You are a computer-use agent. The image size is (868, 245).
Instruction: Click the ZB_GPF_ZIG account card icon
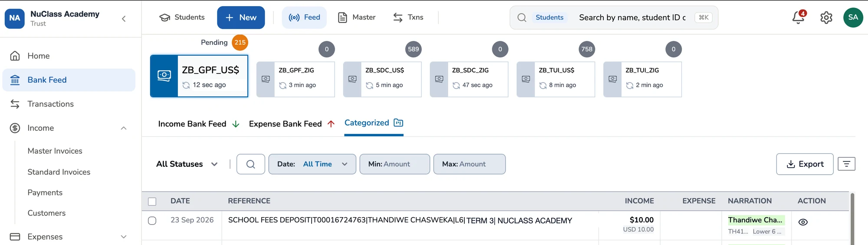pyautogui.click(x=266, y=79)
